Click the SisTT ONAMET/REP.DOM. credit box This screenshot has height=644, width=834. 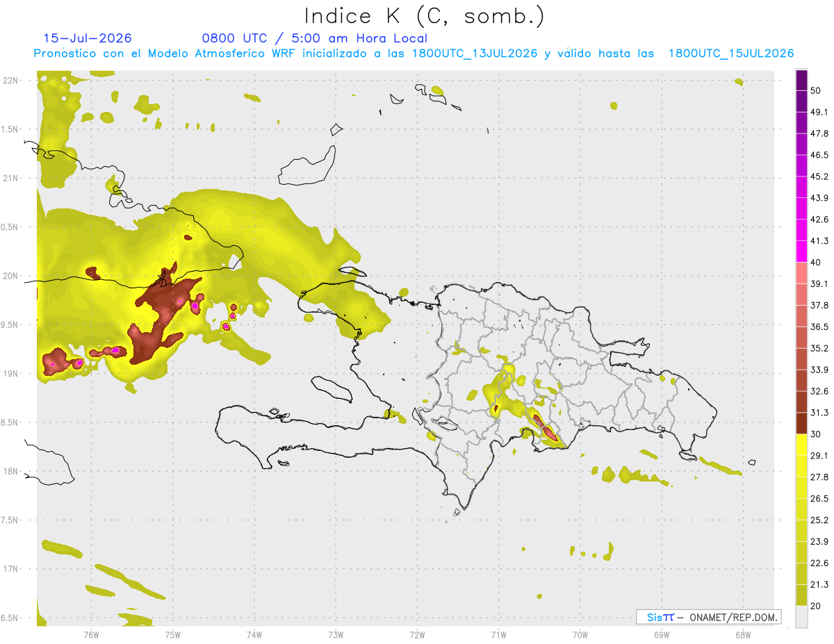(708, 617)
